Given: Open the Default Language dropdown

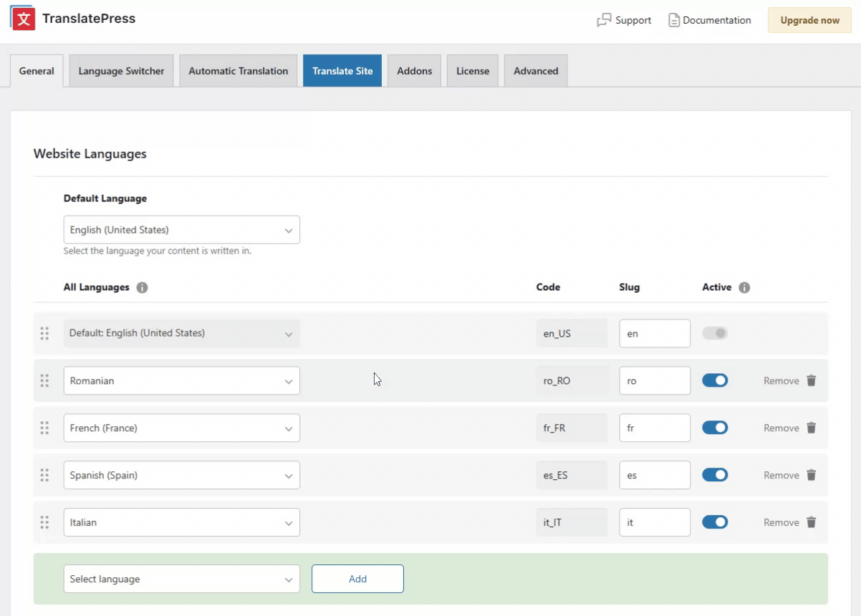Looking at the screenshot, I should (181, 231).
